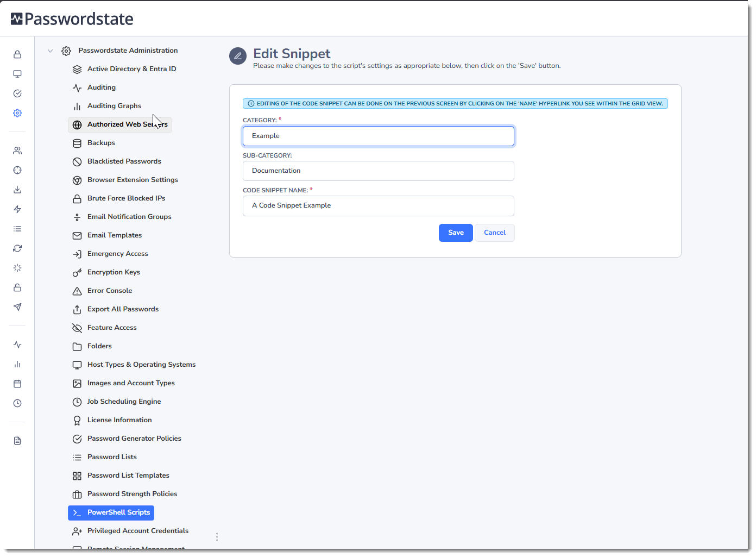The height and width of the screenshot is (557, 756).
Task: Open the calendar icon in the narrow icon rail
Action: click(17, 384)
